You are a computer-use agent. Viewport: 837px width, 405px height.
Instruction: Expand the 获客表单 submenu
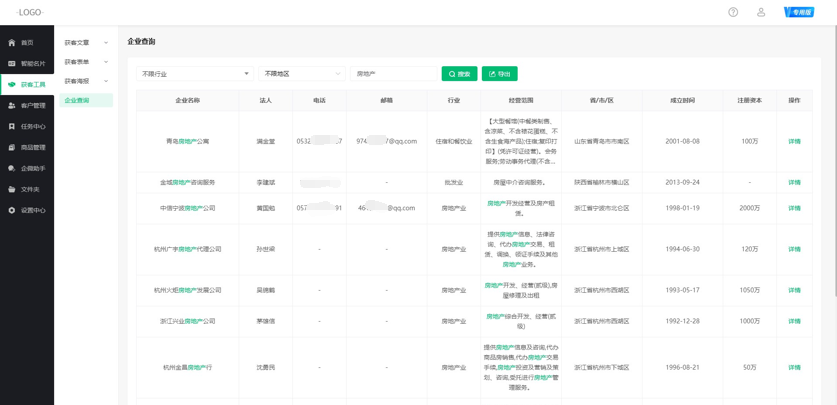(85, 62)
